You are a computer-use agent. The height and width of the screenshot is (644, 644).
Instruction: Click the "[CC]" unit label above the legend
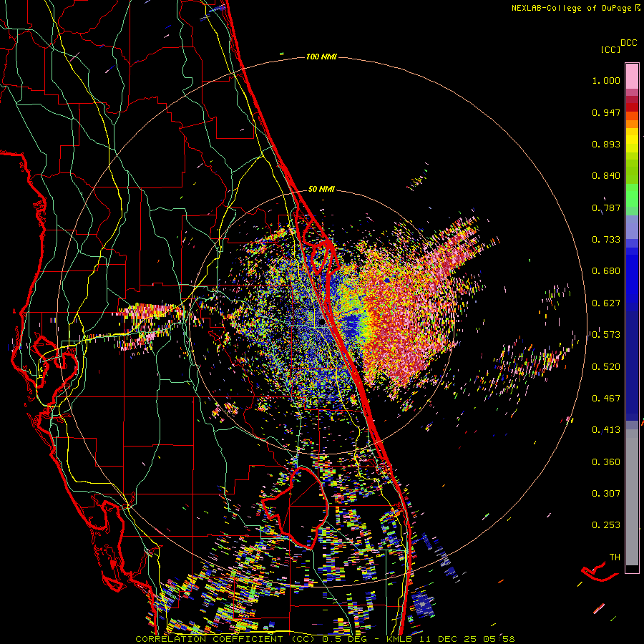pos(610,49)
